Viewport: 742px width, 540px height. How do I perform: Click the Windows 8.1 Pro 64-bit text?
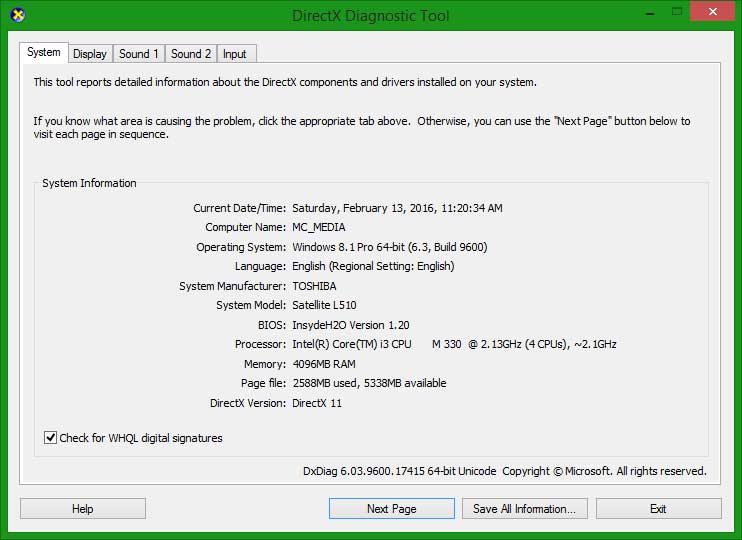click(x=349, y=247)
